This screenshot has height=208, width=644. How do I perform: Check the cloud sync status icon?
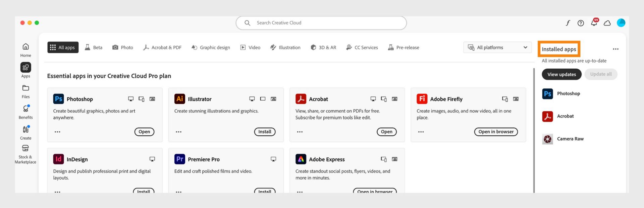tap(607, 23)
